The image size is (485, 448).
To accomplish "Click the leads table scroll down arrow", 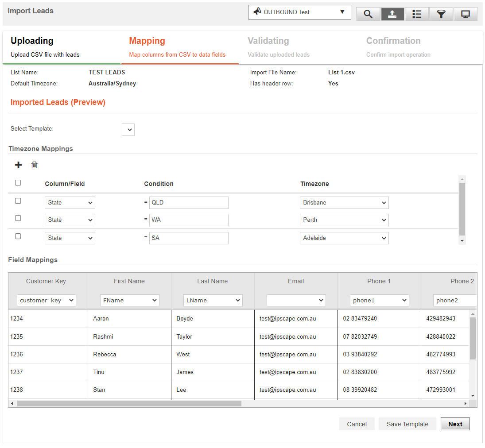I will (x=473, y=396).
